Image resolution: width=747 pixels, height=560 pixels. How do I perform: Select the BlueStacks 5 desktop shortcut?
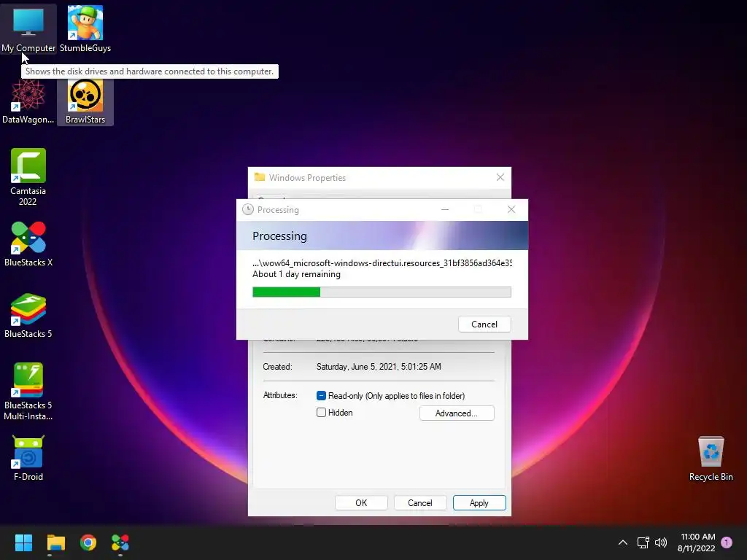[x=28, y=315]
